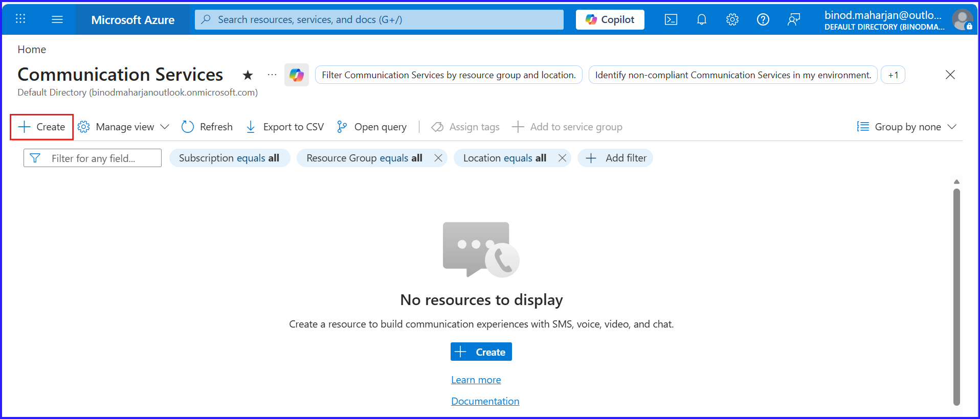Viewport: 980px width, 419px height.
Task: Open the Azure apps grid launcher
Action: pyautogui.click(x=20, y=19)
